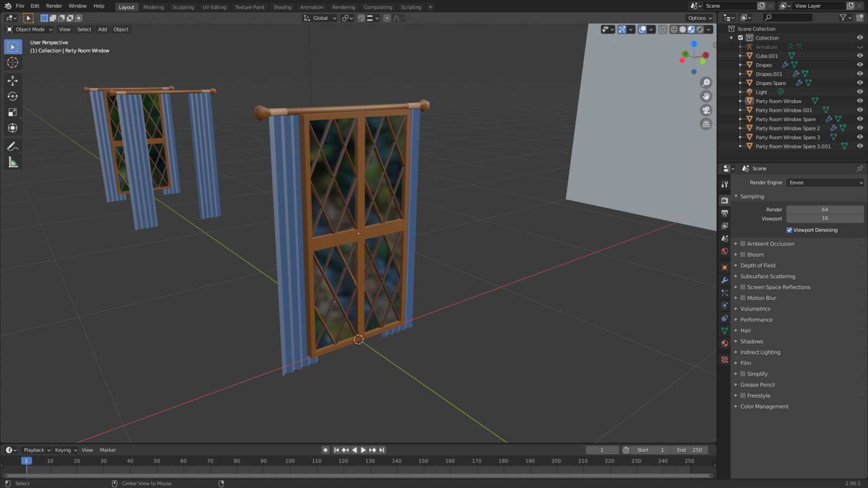This screenshot has height=488, width=868.
Task: Open the Physics properties tab icon
Action: 725,306
